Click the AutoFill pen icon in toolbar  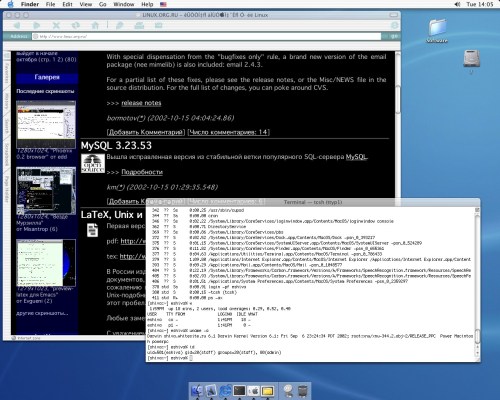119,25
